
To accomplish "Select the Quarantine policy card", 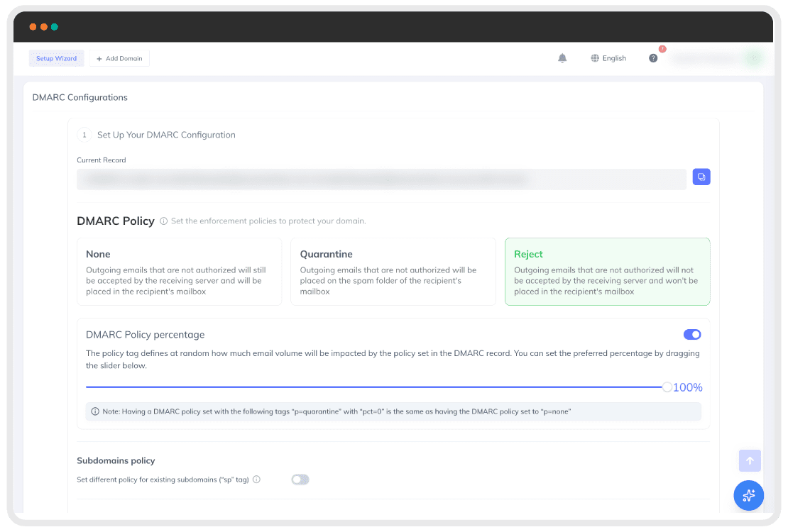I will 393,272.
